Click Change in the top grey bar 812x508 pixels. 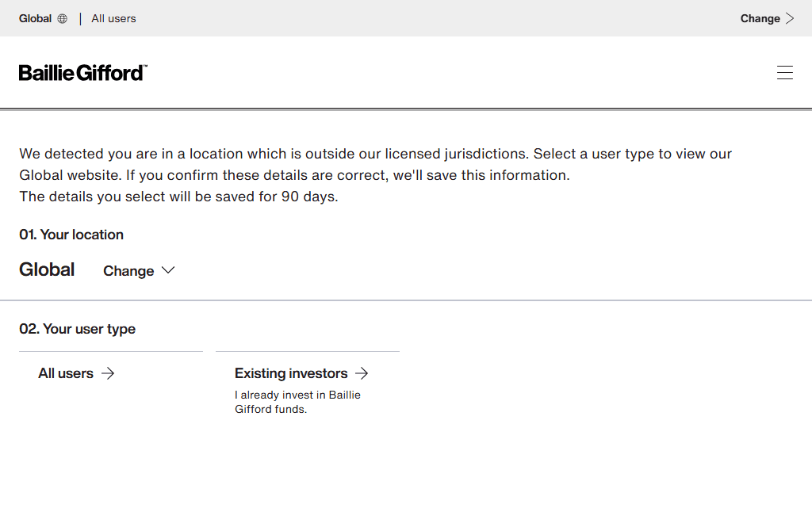click(x=767, y=18)
